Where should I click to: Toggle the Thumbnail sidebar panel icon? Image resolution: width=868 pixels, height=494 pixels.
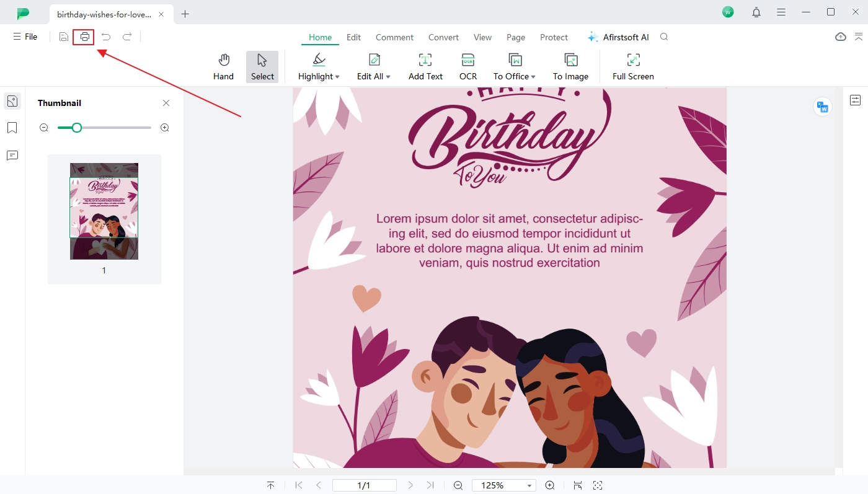pyautogui.click(x=12, y=101)
